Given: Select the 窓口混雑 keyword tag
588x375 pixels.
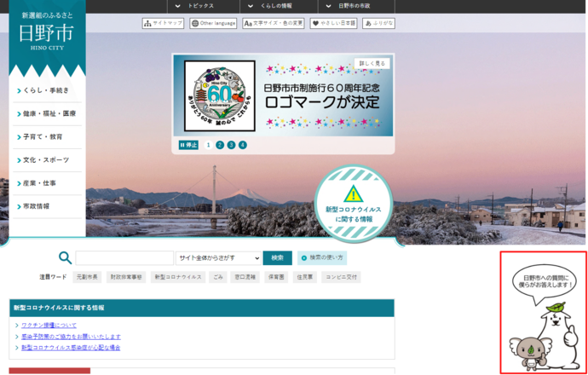Looking at the screenshot, I should pyautogui.click(x=245, y=278).
